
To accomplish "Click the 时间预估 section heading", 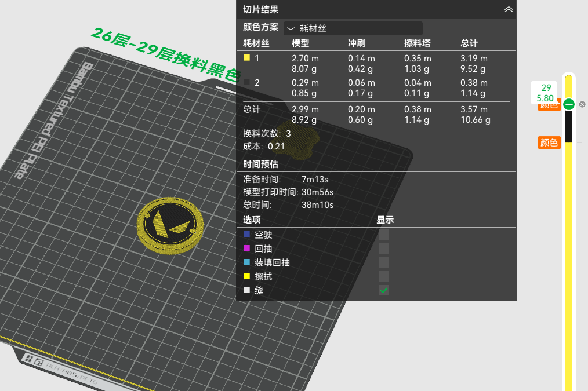I will tap(260, 165).
